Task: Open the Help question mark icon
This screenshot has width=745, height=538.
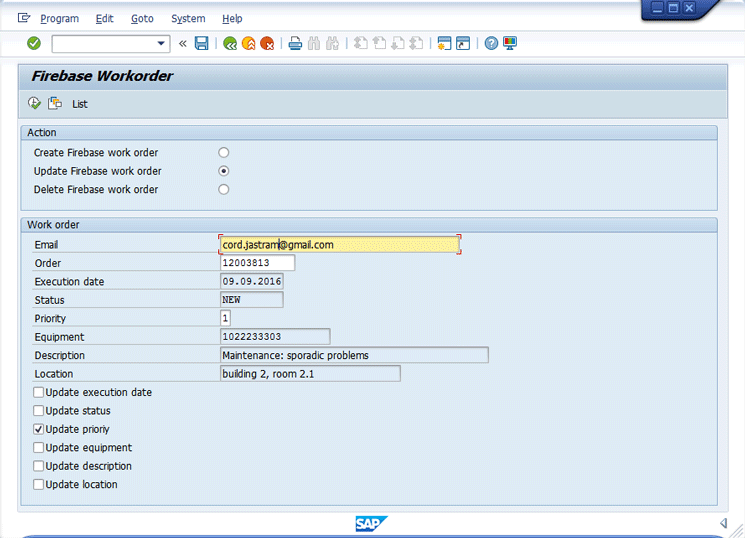Action: pos(491,43)
